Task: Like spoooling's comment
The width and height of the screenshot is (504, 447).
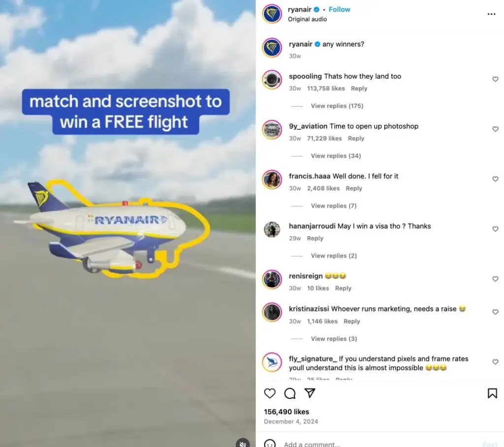Action: point(495,79)
